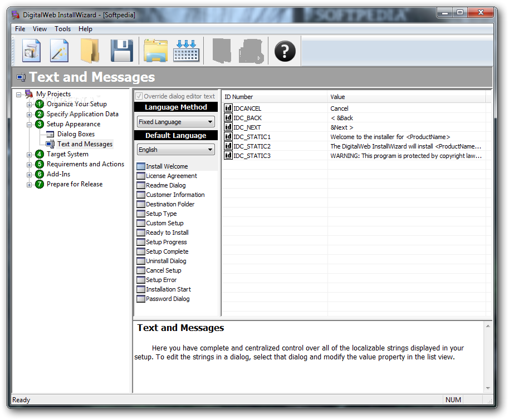Expand the Add-Ins node
This screenshot has width=509, height=420.
(29, 175)
